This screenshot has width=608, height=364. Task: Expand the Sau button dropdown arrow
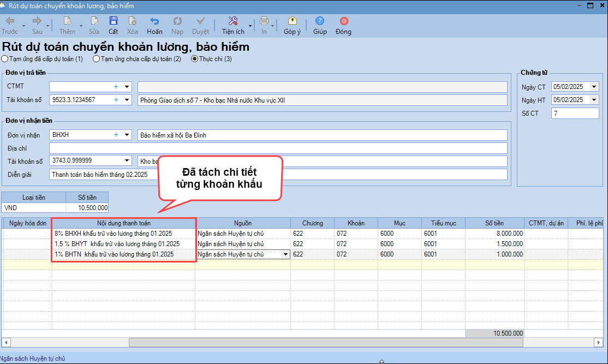48,26
